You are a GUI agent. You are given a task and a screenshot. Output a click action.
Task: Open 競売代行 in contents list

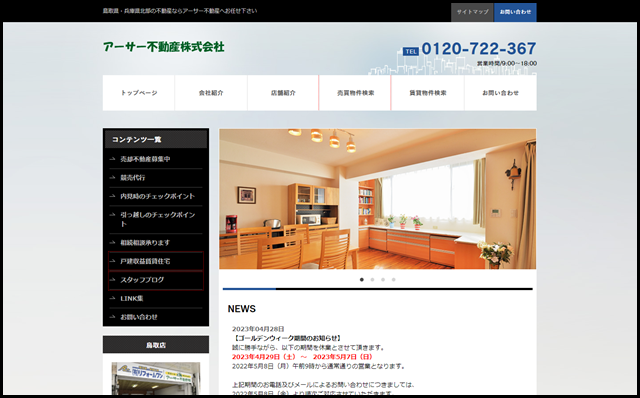pos(156,178)
